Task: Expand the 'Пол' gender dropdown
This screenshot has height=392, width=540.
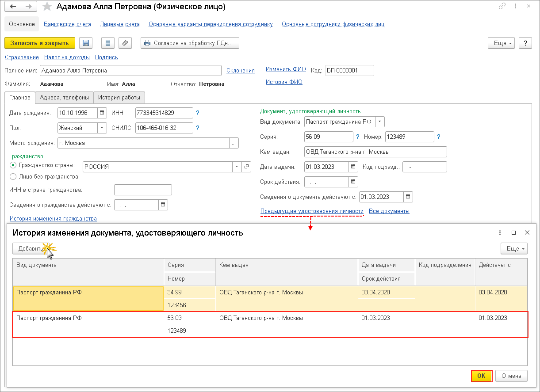Action: point(102,128)
